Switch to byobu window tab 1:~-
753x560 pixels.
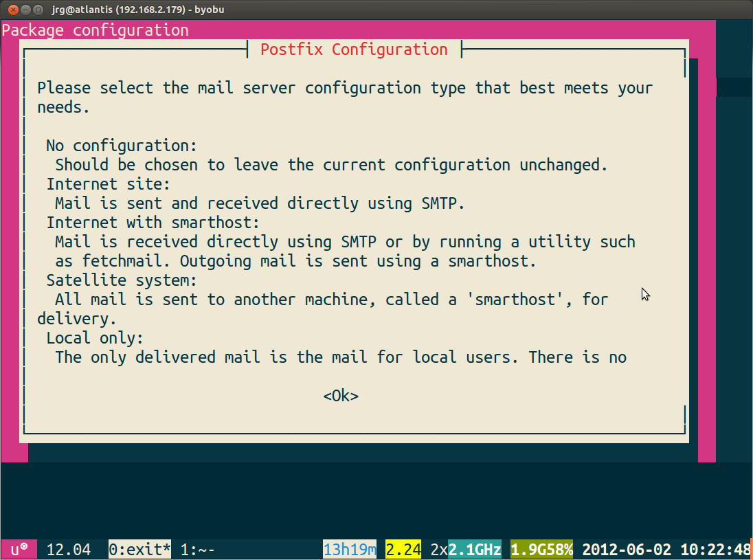[197, 549]
